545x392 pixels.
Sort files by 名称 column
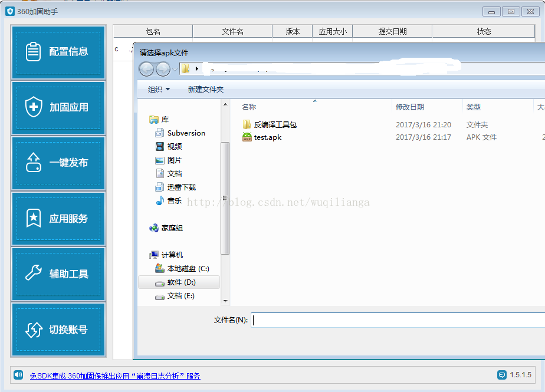[249, 107]
